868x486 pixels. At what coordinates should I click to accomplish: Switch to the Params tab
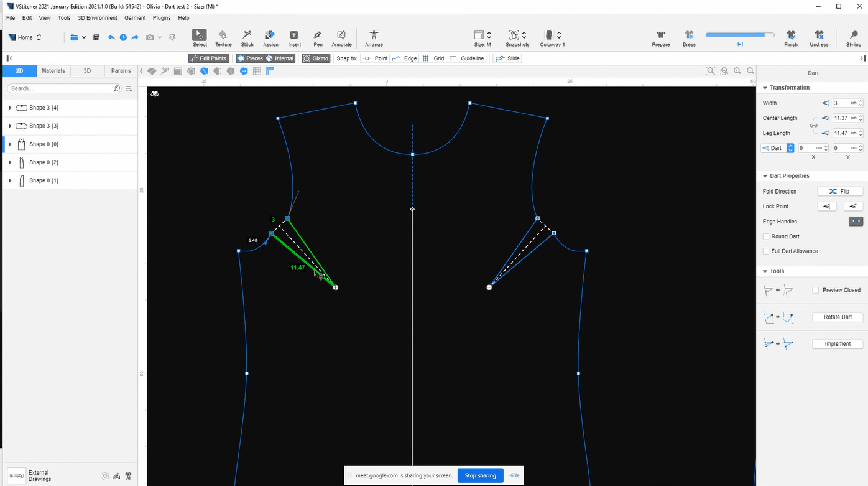tap(121, 71)
